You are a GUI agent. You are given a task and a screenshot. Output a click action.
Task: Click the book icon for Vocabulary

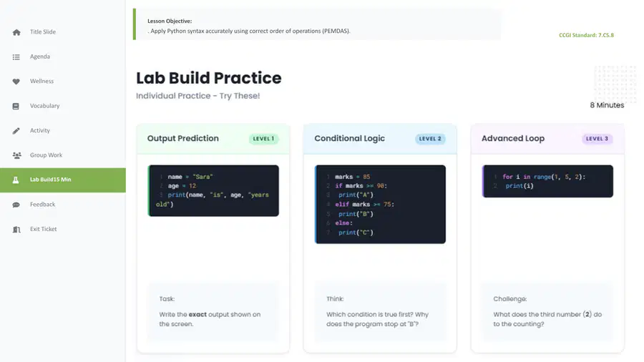click(x=16, y=107)
